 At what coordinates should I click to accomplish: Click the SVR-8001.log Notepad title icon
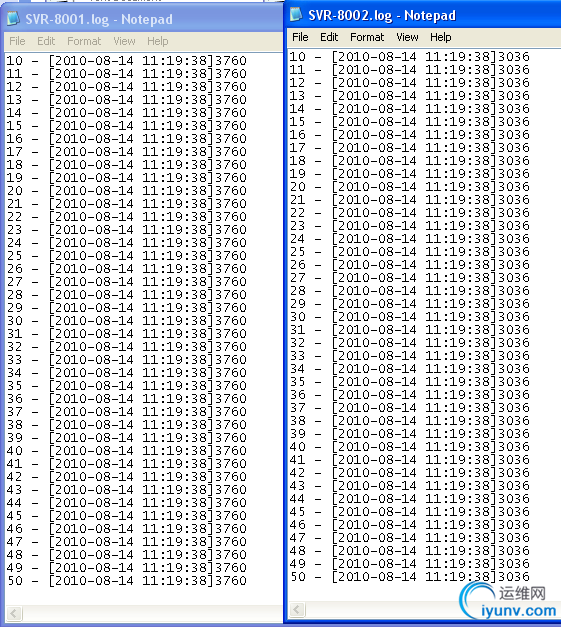pos(13,18)
